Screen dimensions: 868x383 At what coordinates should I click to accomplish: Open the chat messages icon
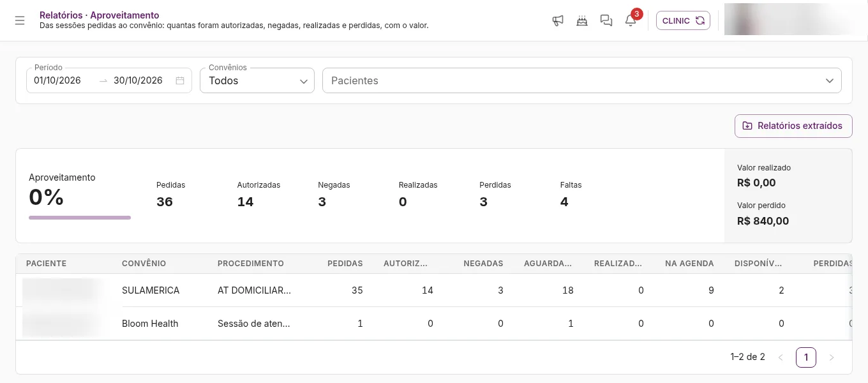click(x=606, y=20)
